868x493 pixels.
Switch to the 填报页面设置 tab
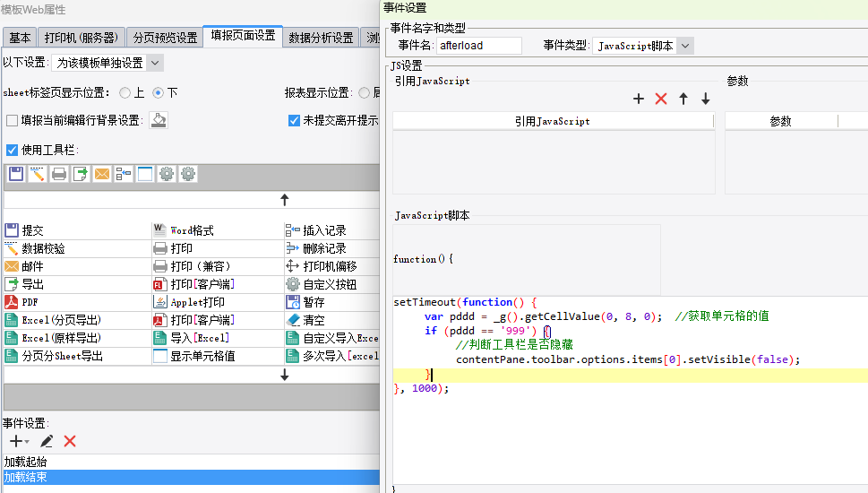pyautogui.click(x=243, y=36)
